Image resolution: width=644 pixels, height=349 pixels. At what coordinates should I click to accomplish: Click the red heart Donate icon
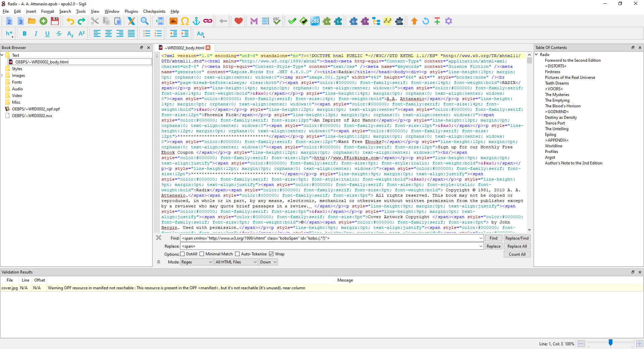coord(238,21)
